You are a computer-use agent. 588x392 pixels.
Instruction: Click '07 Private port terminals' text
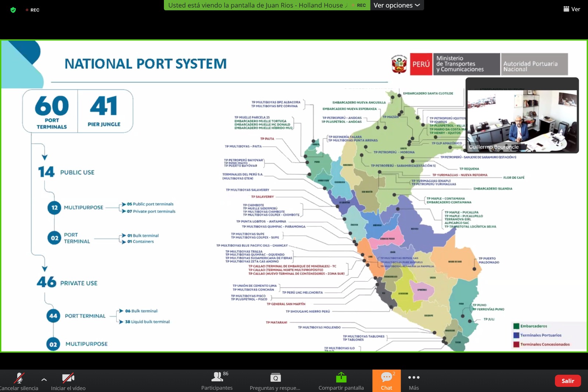pyautogui.click(x=151, y=211)
